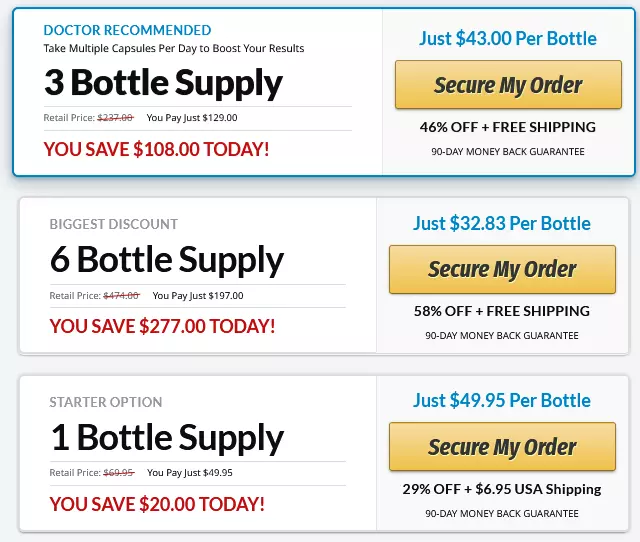Click 29% OFF + $6.95 USA Shipping text
This screenshot has height=542, width=640.
pyautogui.click(x=502, y=489)
